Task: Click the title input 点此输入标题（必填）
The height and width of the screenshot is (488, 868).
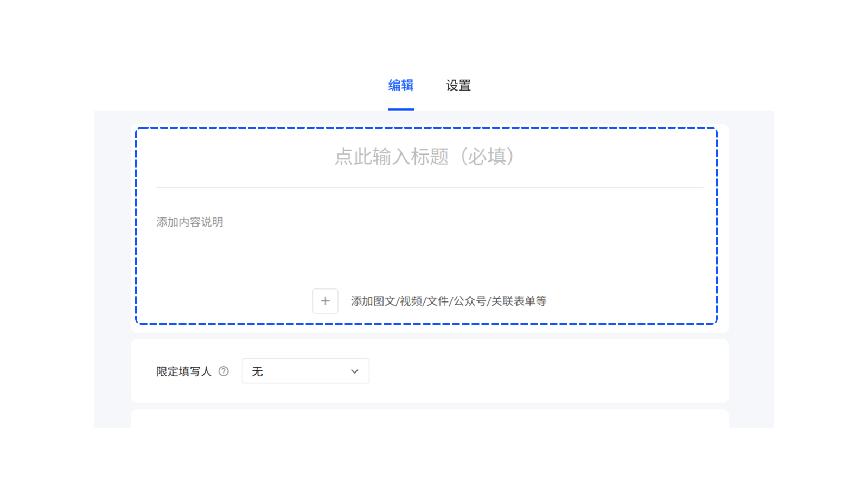Action: 425,156
